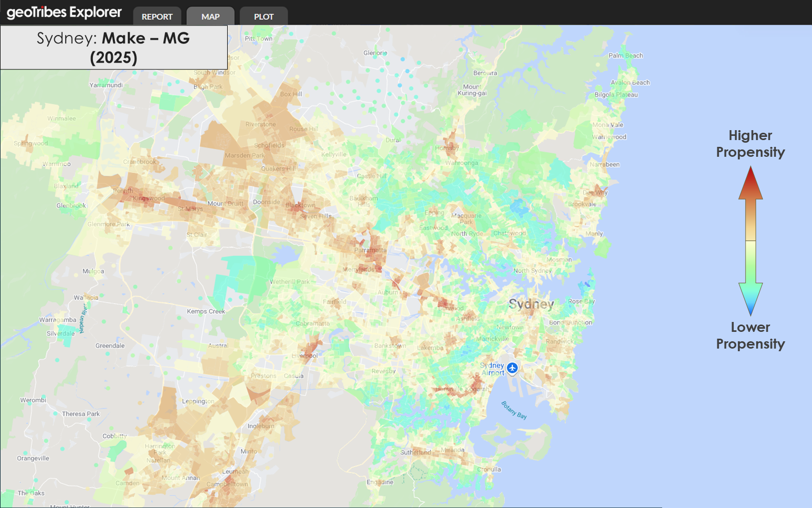Click the Kemps Creek map label
812x508 pixels.
[x=206, y=311]
